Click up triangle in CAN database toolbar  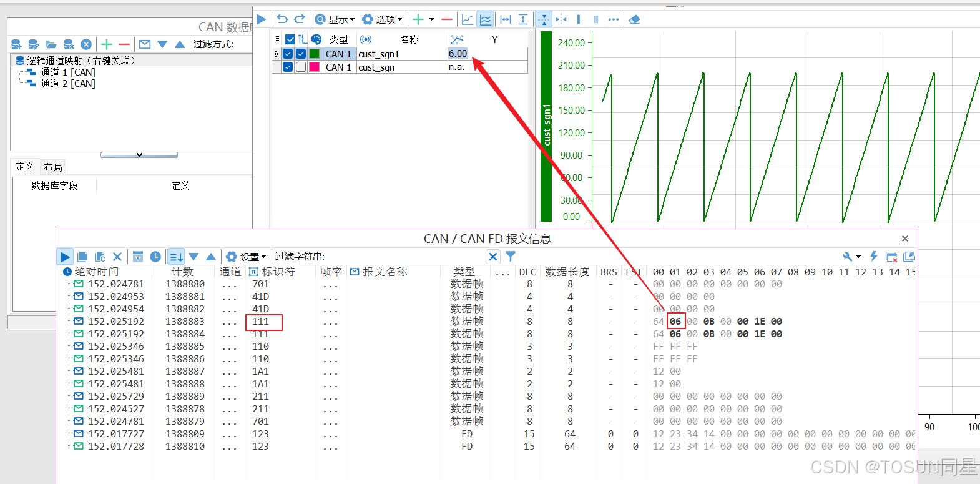click(x=180, y=44)
